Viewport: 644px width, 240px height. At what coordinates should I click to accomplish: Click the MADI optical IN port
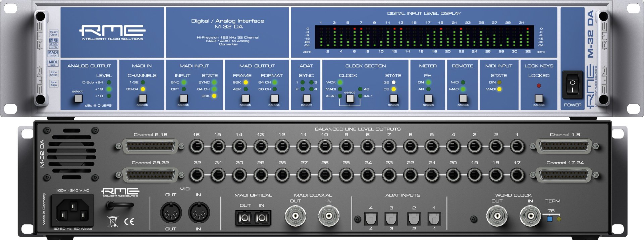[x=262, y=218]
